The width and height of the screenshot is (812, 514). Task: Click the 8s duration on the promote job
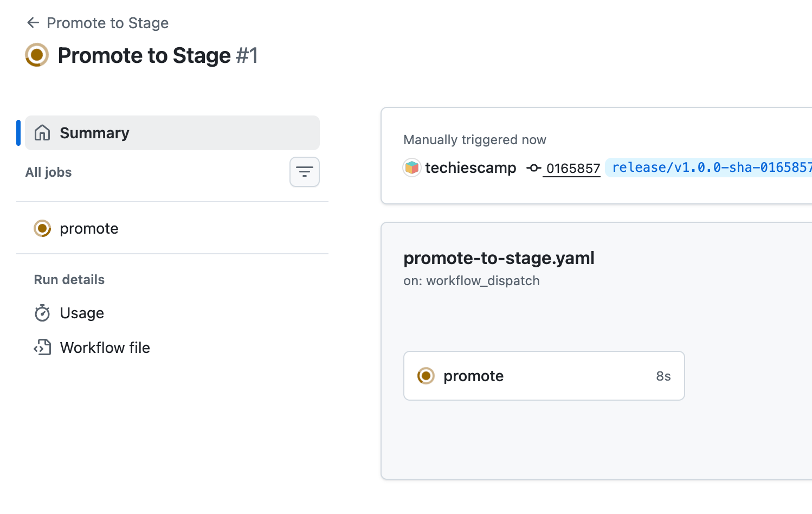[663, 376]
